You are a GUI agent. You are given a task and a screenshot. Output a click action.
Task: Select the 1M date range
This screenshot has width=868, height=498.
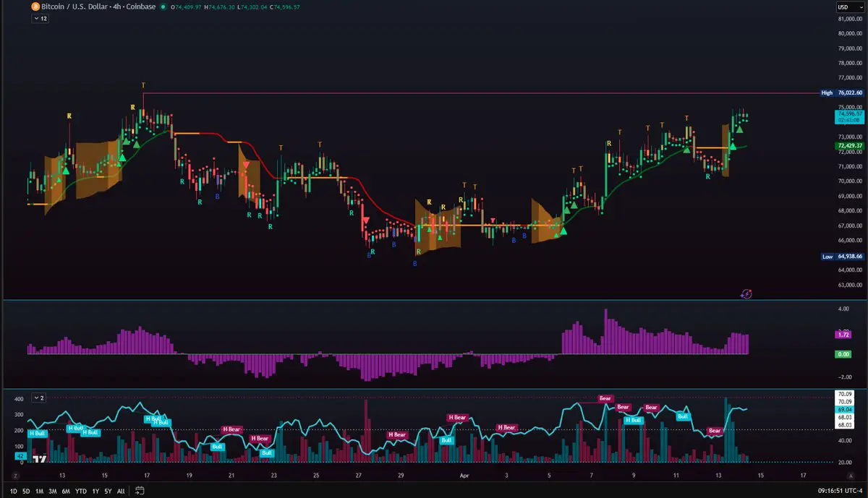pos(40,491)
